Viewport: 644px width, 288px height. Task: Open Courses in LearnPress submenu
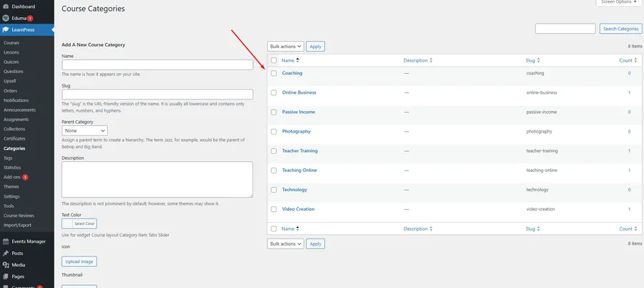tap(11, 43)
